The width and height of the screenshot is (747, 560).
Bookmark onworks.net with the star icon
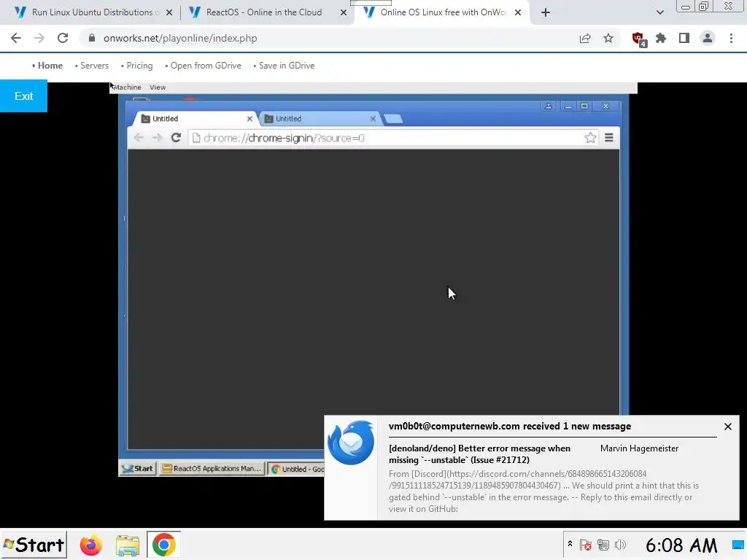(608, 38)
